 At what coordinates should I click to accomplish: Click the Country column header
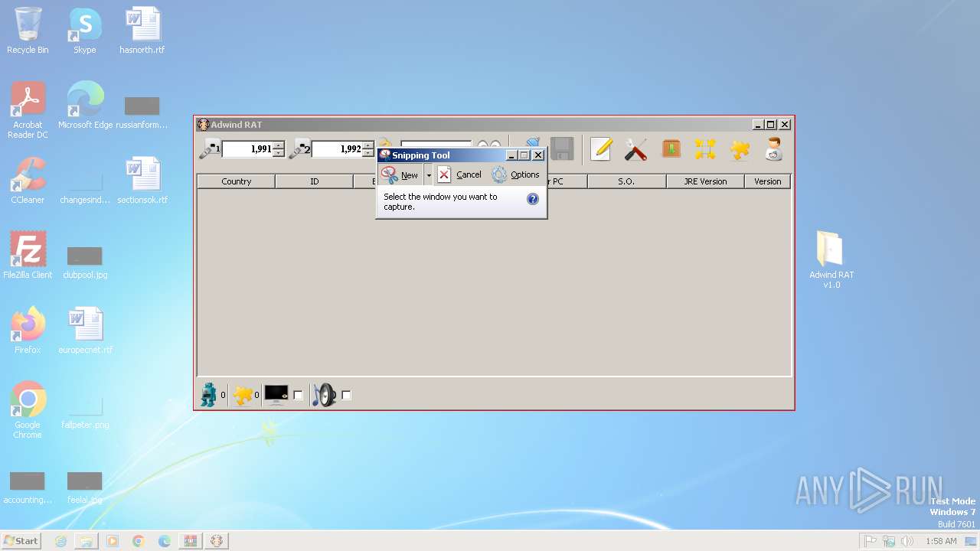pyautogui.click(x=237, y=181)
